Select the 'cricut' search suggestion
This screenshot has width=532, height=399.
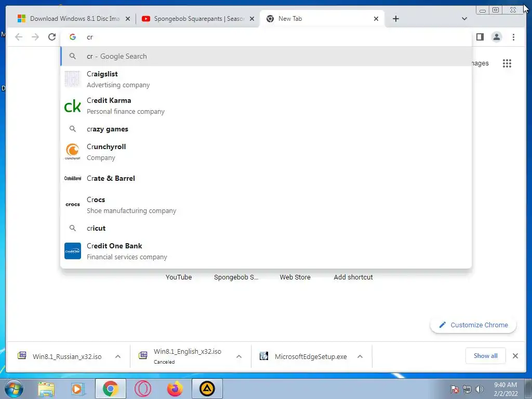(x=266, y=229)
